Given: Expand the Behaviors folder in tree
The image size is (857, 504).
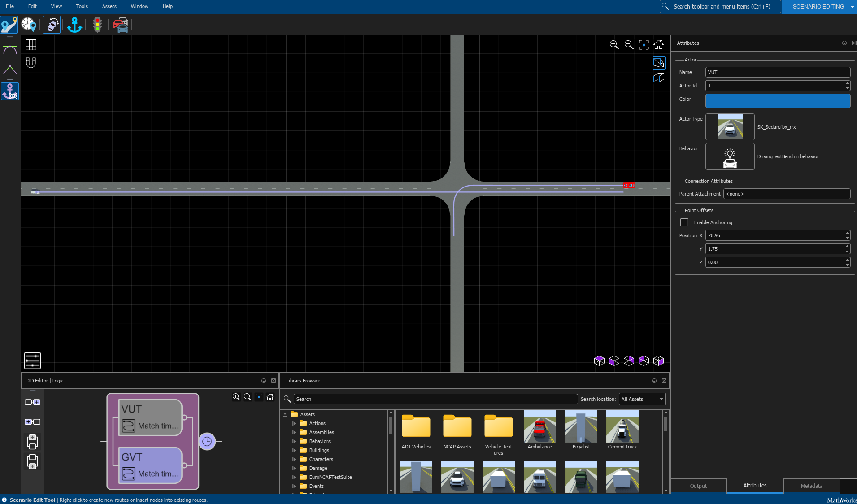Looking at the screenshot, I should click(x=294, y=441).
